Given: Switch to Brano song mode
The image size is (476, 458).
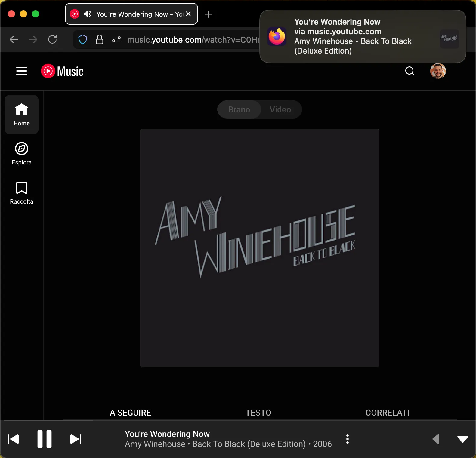Looking at the screenshot, I should (239, 109).
